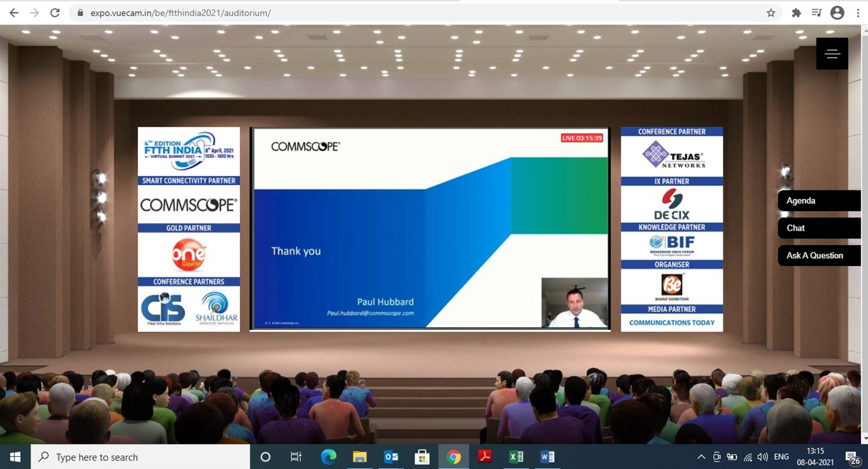Open the Agenda panel
The width and height of the screenshot is (868, 469).
819,201
